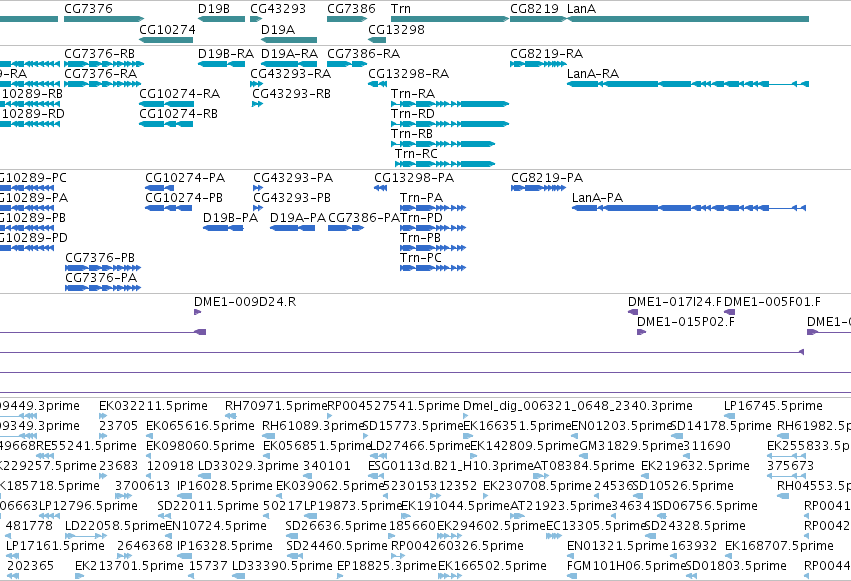Click the CG43293-PB protein label
This screenshot has width=851, height=581.
[292, 198]
